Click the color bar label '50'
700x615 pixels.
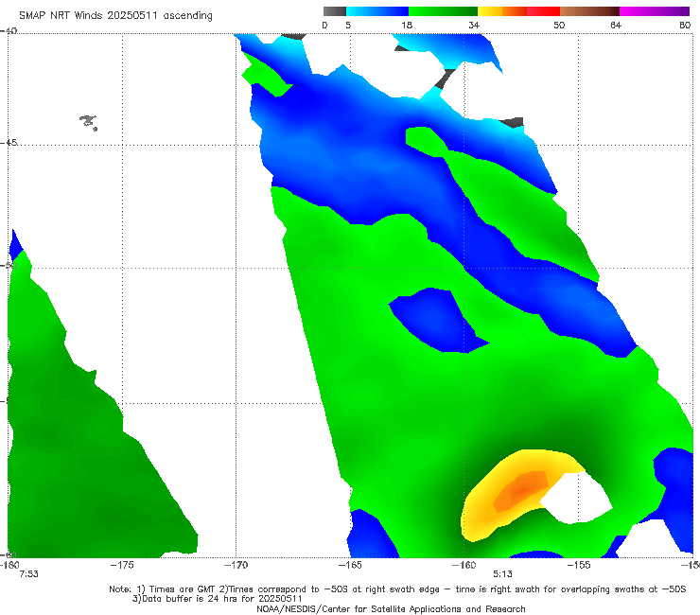tap(559, 25)
